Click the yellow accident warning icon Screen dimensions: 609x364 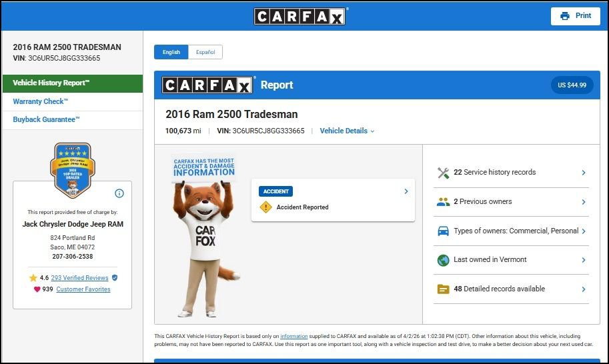tap(265, 207)
